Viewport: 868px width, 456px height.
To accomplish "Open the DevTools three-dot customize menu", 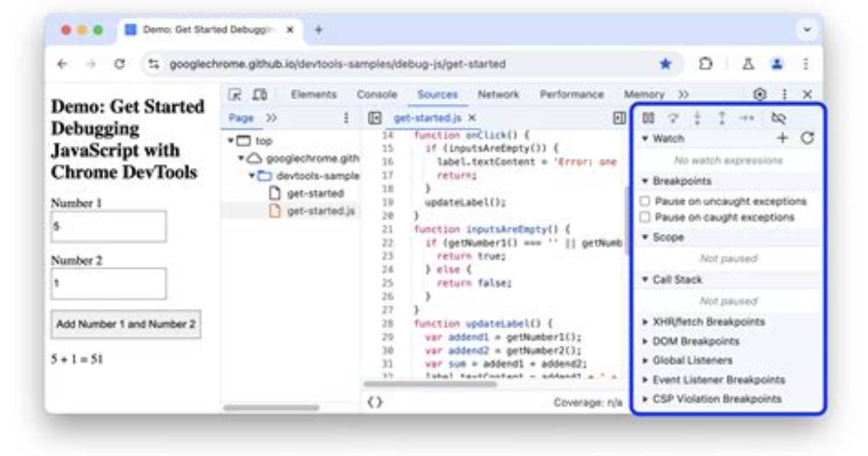I will [785, 94].
